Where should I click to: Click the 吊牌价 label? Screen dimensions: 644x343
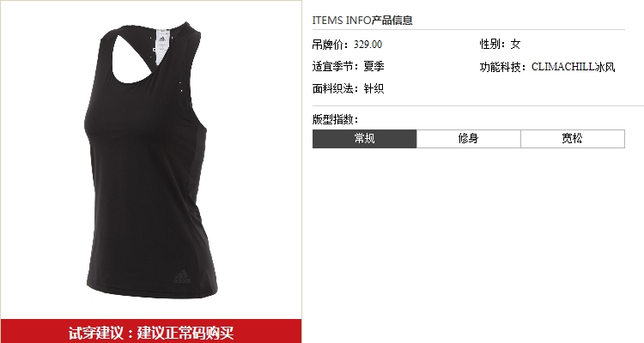pos(331,45)
